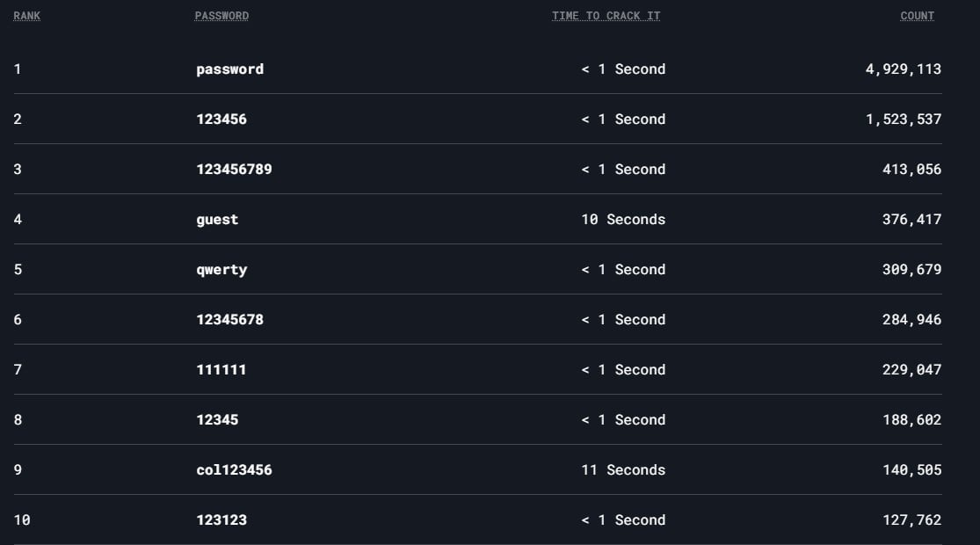Screen dimensions: 980x545
Task: Sort by the PASSWORD column header
Action: pos(221,16)
